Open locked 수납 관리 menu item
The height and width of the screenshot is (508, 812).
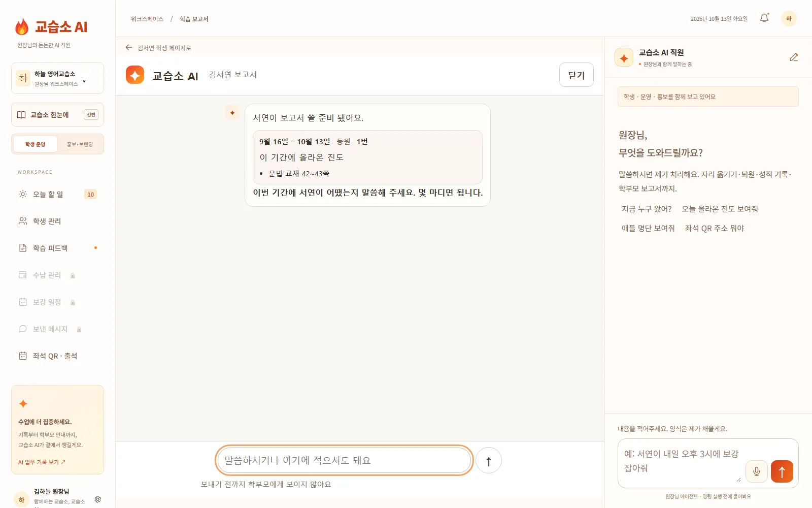[x=57, y=275]
